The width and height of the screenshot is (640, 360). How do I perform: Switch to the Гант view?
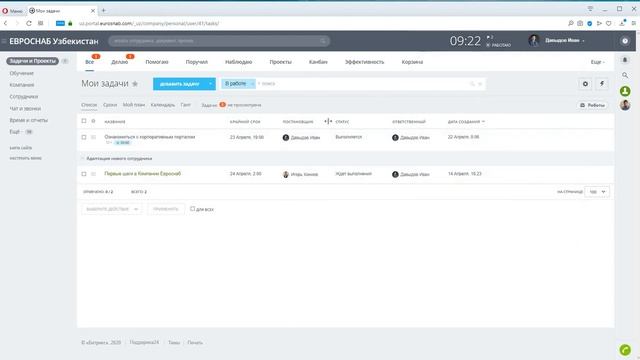click(185, 105)
